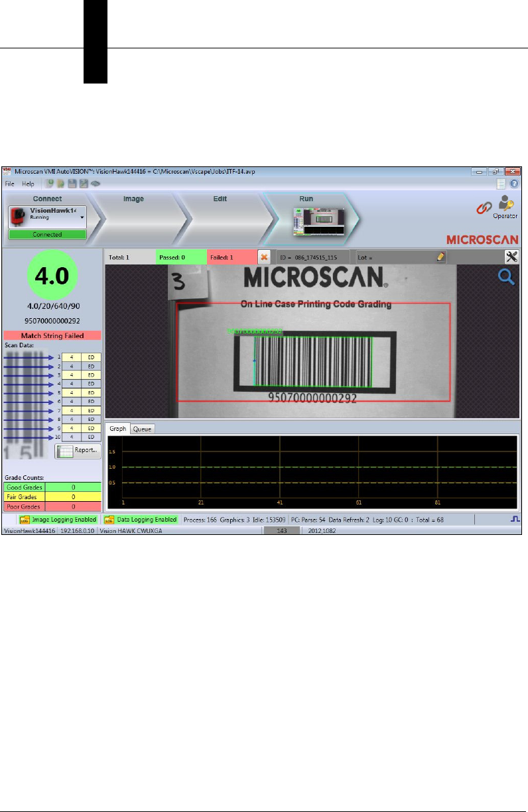
Task: Toggle Data Logging Enabled
Action: coord(141,520)
